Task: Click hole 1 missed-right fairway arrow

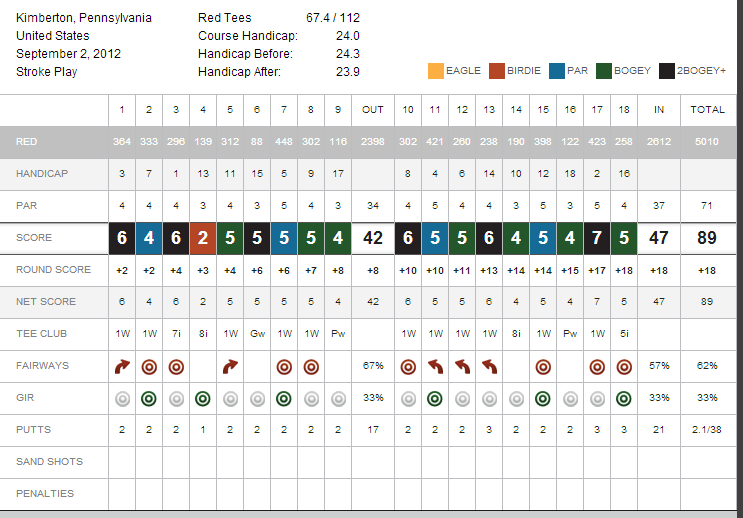Action: click(x=122, y=366)
